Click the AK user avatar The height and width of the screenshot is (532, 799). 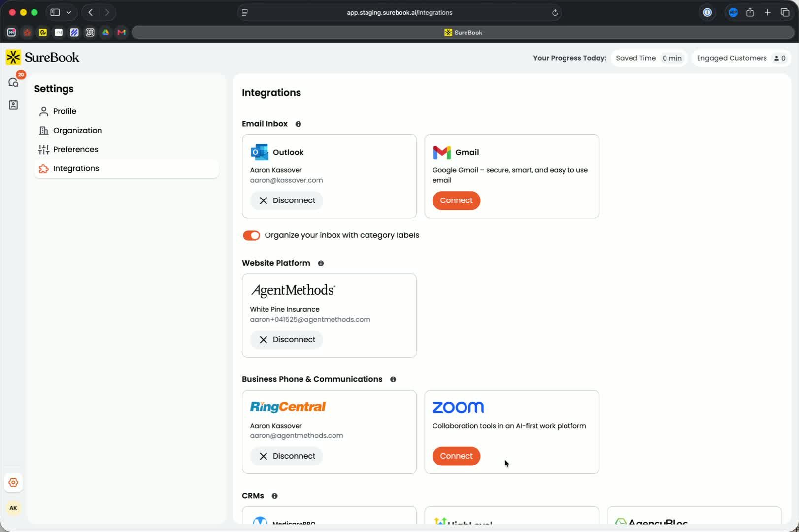[x=13, y=508]
